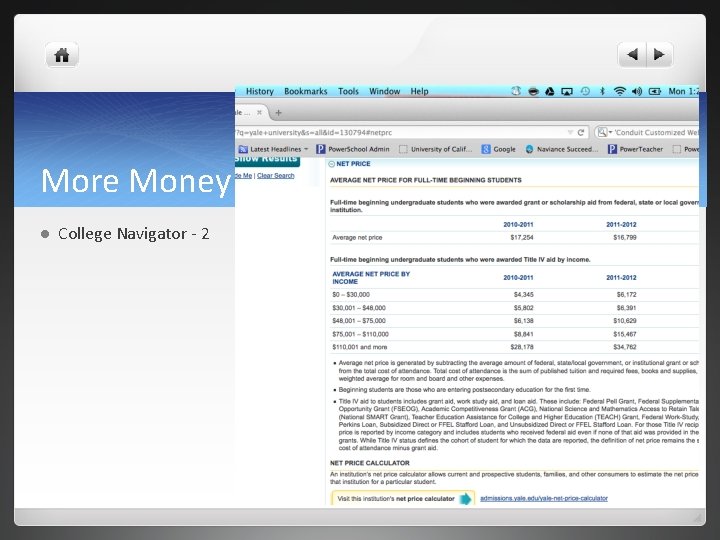Open the Bookmarks menu
Image resolution: width=720 pixels, height=540 pixels.
[x=305, y=91]
